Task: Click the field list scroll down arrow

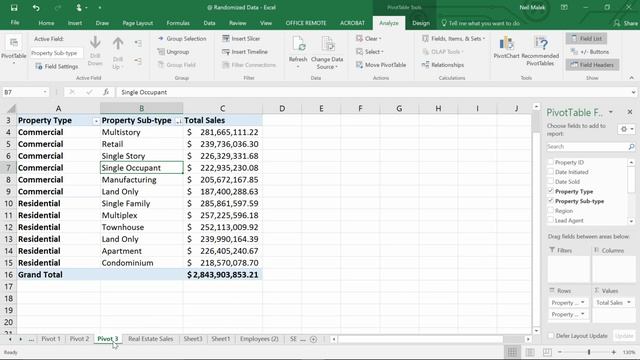Action: coord(631,221)
